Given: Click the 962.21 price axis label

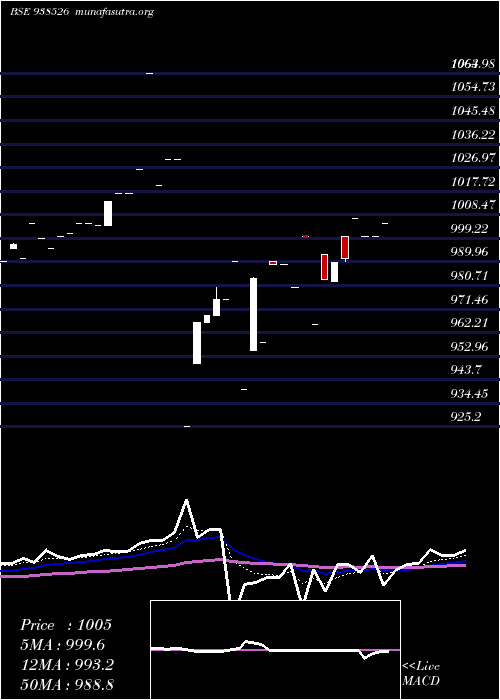Looking at the screenshot, I should coord(469,323).
